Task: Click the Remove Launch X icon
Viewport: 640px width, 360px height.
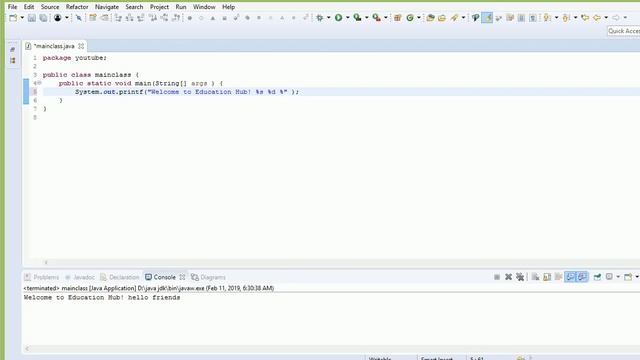Action: (x=508, y=277)
